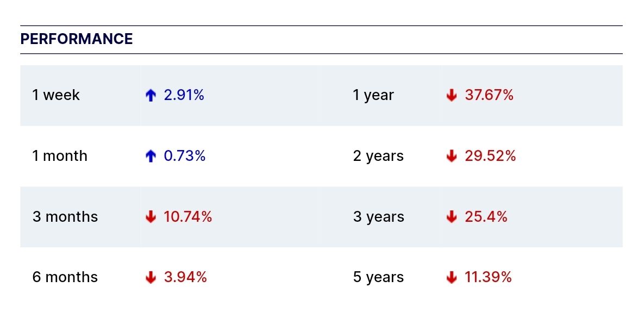The width and height of the screenshot is (644, 318).
Task: Click the red down arrow beside 10.74%
Action: click(x=151, y=217)
